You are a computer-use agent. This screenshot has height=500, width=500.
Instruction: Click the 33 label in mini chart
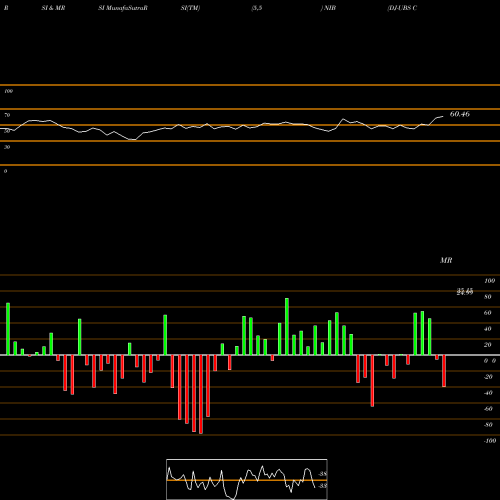click(x=323, y=486)
